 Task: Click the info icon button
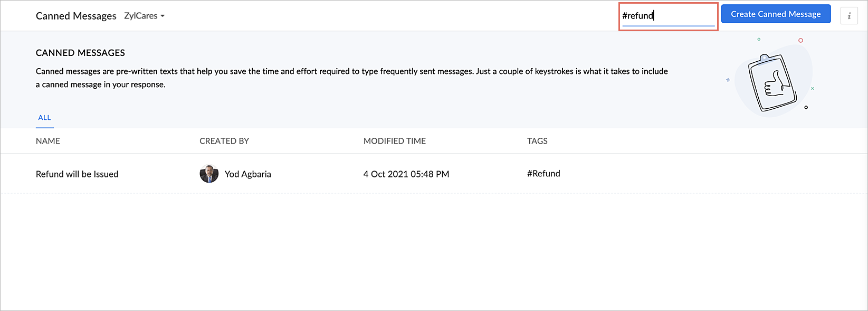click(849, 16)
